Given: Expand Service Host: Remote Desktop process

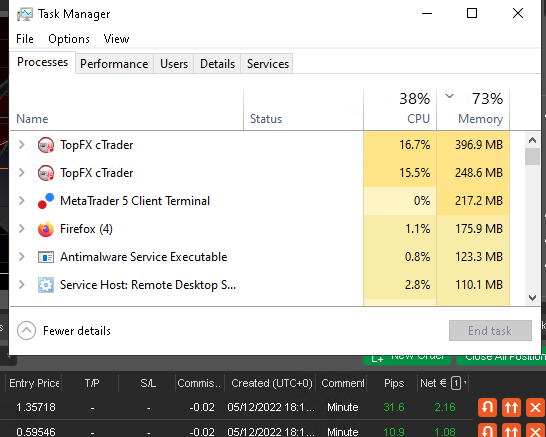Looking at the screenshot, I should (21, 285).
